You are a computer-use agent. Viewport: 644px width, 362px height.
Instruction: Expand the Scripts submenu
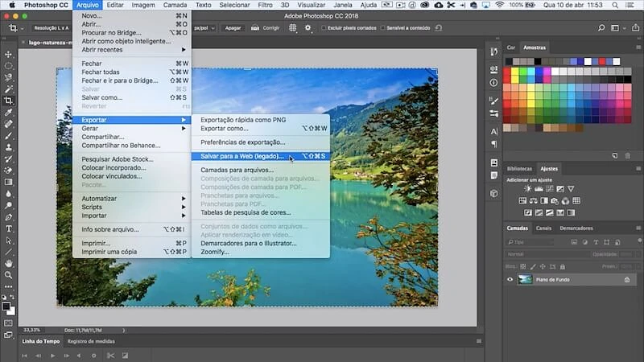[x=132, y=207]
